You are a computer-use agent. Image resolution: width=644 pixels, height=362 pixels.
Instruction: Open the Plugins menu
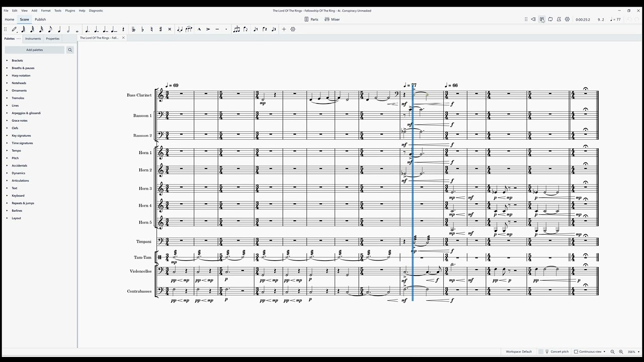click(x=70, y=11)
